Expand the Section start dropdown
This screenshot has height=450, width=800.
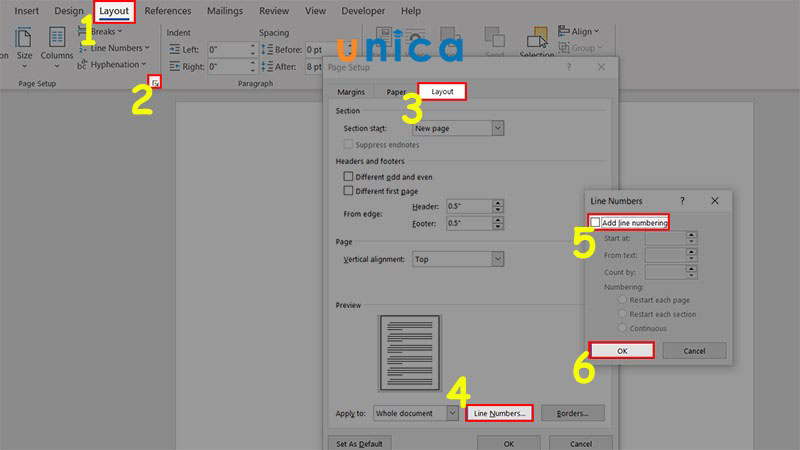(x=497, y=128)
